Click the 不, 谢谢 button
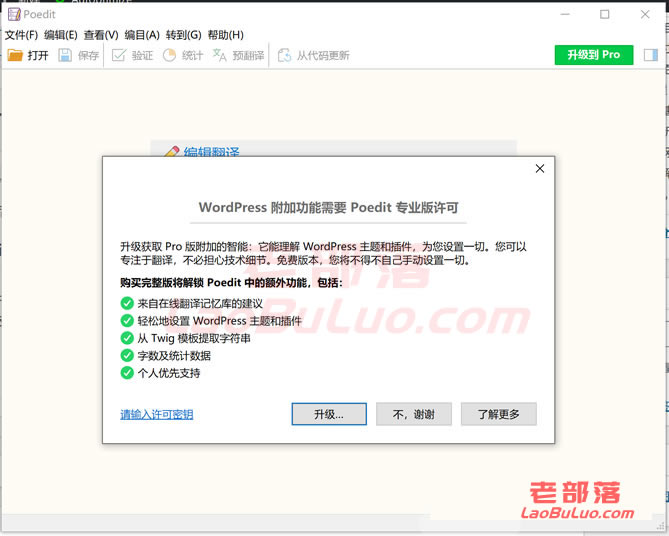 click(x=413, y=414)
